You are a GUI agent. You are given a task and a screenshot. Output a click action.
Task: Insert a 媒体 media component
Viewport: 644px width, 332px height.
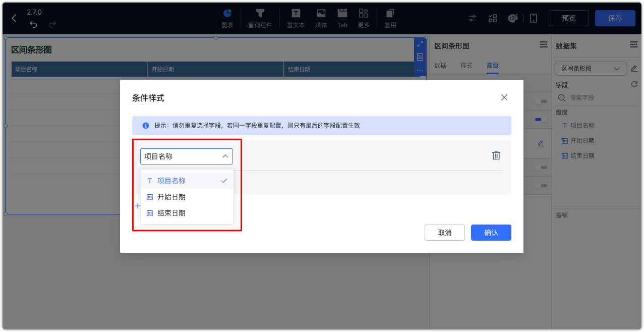(x=321, y=18)
